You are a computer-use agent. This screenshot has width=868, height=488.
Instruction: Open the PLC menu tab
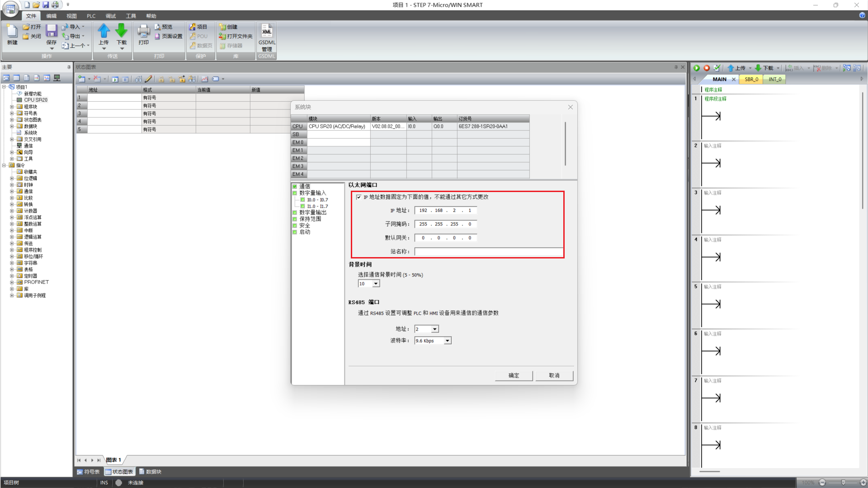(91, 16)
